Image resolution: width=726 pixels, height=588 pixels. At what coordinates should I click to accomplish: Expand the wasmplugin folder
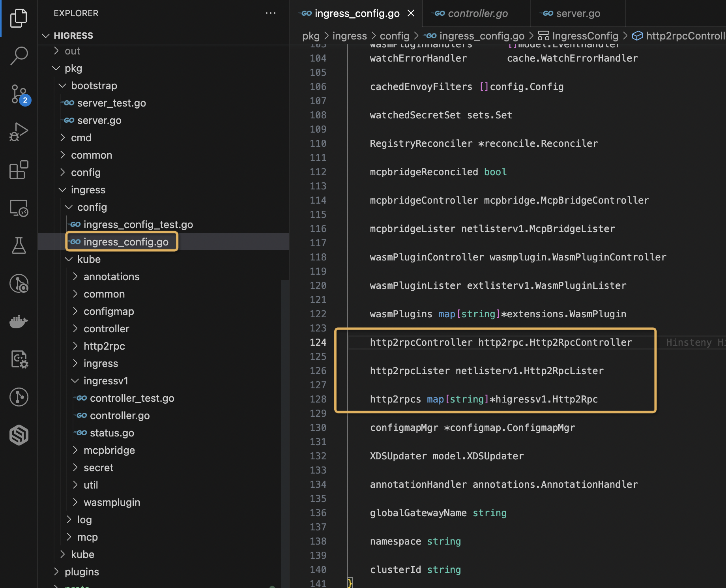(112, 502)
